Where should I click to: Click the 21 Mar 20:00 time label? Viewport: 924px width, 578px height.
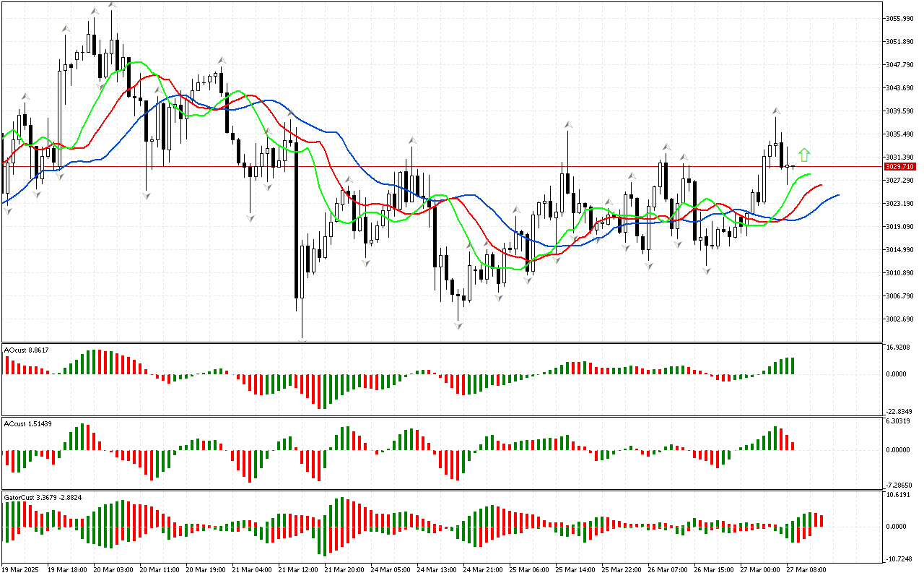(x=345, y=570)
